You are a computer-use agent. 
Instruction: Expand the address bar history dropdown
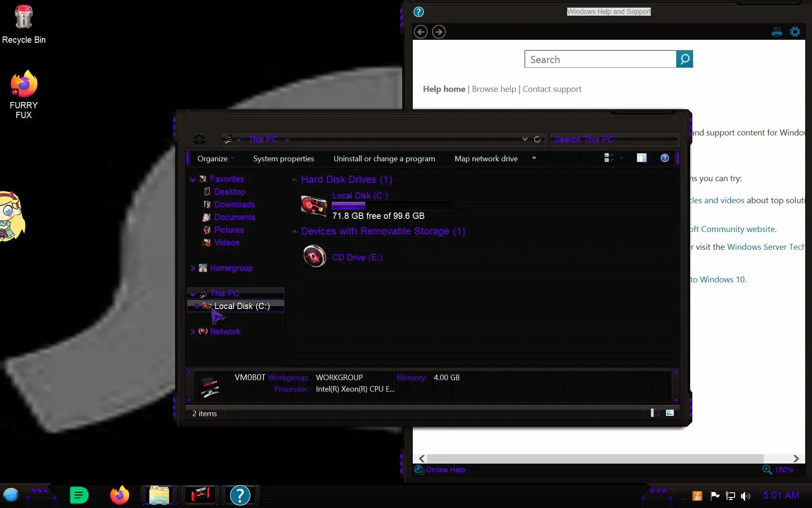525,139
